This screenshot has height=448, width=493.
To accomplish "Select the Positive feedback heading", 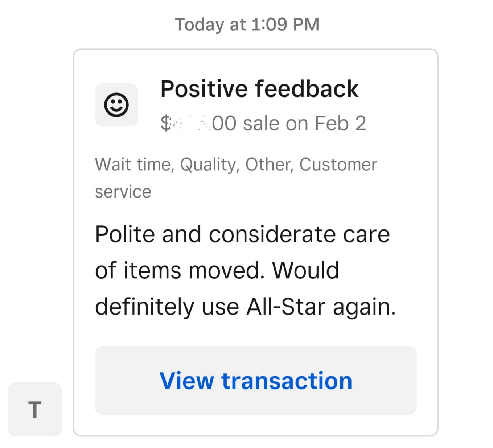I will tap(259, 89).
